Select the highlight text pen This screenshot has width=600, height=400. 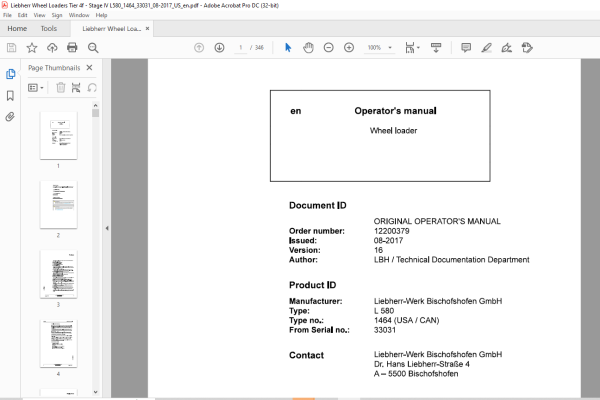click(486, 48)
